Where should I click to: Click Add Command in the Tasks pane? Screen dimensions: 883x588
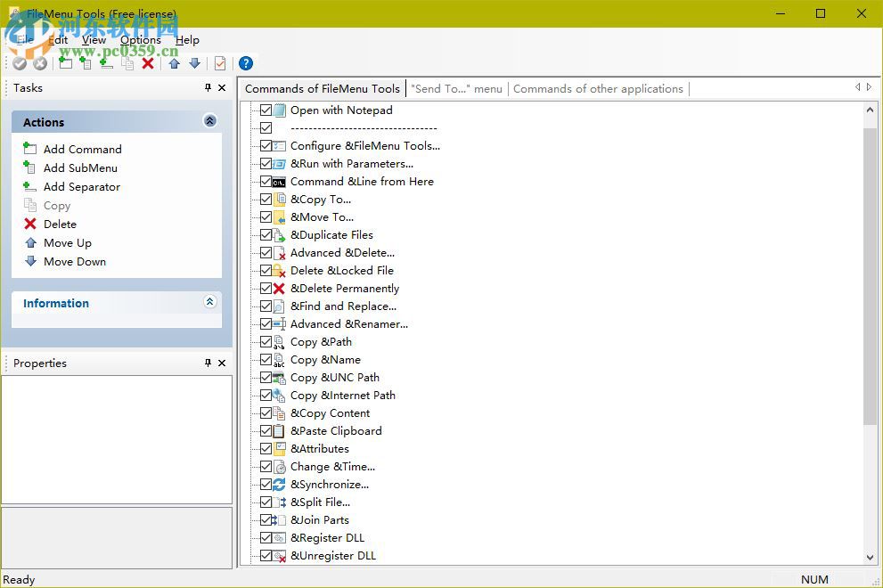coord(81,149)
